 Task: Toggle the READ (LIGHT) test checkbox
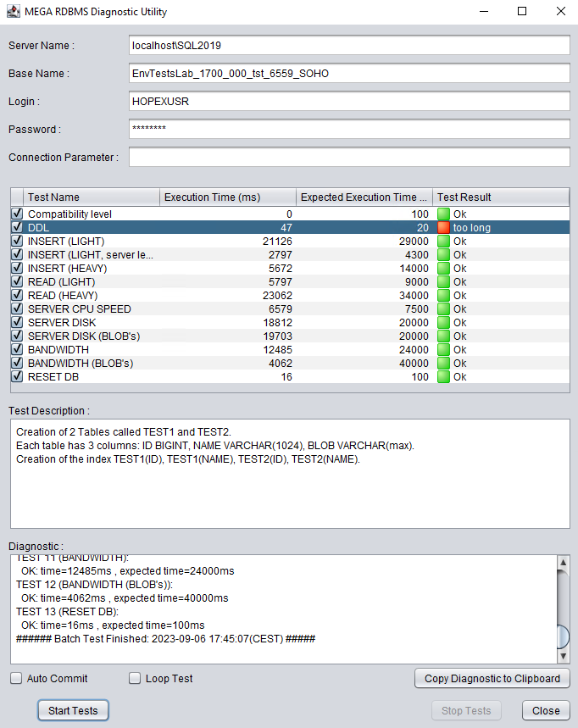[x=17, y=281]
